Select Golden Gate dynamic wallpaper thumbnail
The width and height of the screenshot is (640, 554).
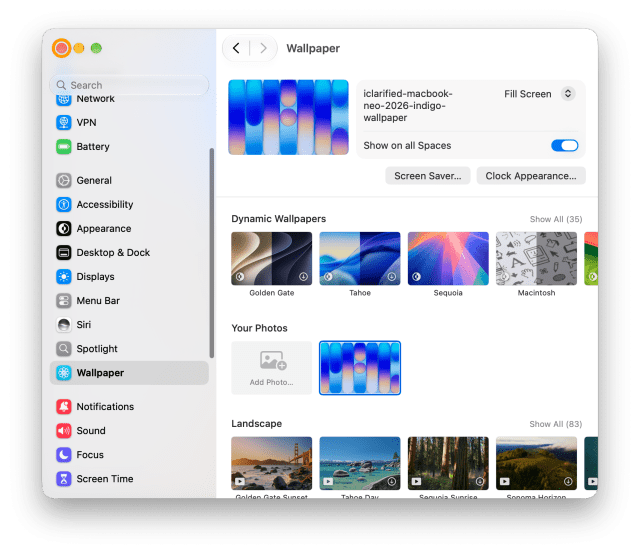[271, 258]
